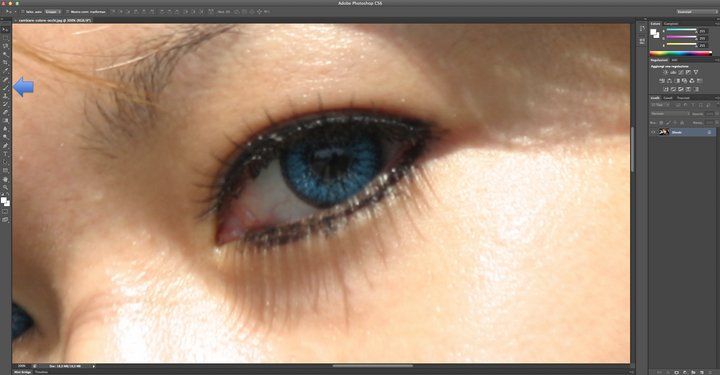This screenshot has width=720, height=375.
Task: Toggle the Selez. autom. checkbox
Action: [x=23, y=11]
